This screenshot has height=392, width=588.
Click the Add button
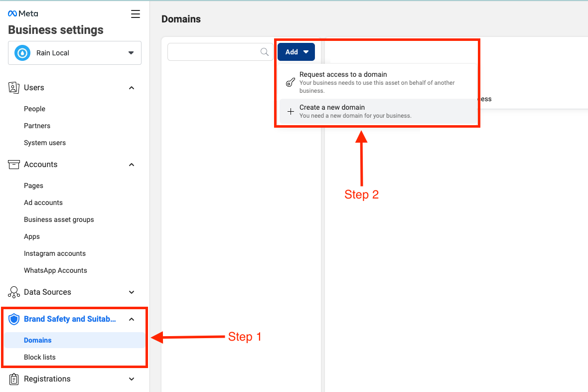pos(295,51)
